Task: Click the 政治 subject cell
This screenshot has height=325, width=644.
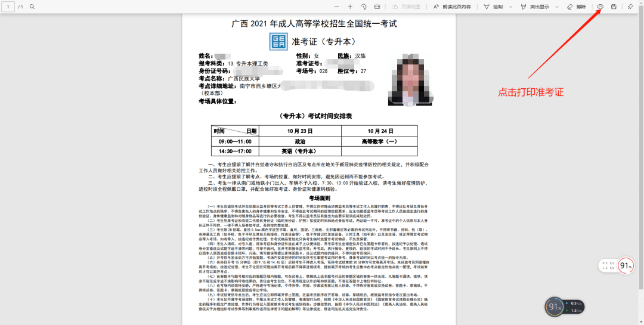Action: tap(300, 141)
